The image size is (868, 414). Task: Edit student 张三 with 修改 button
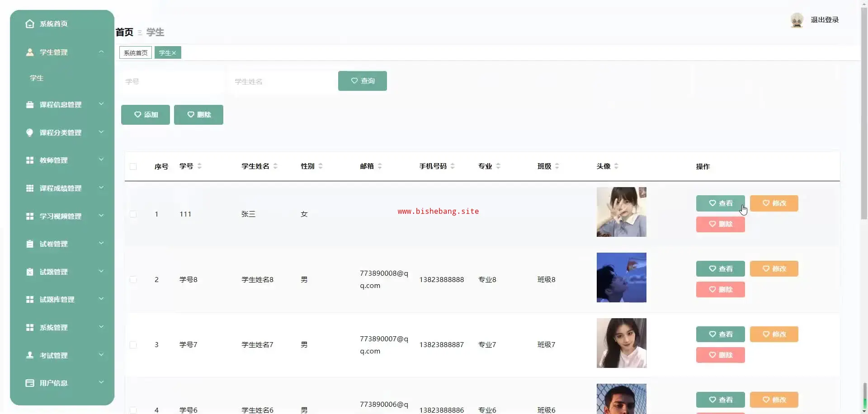coord(774,203)
